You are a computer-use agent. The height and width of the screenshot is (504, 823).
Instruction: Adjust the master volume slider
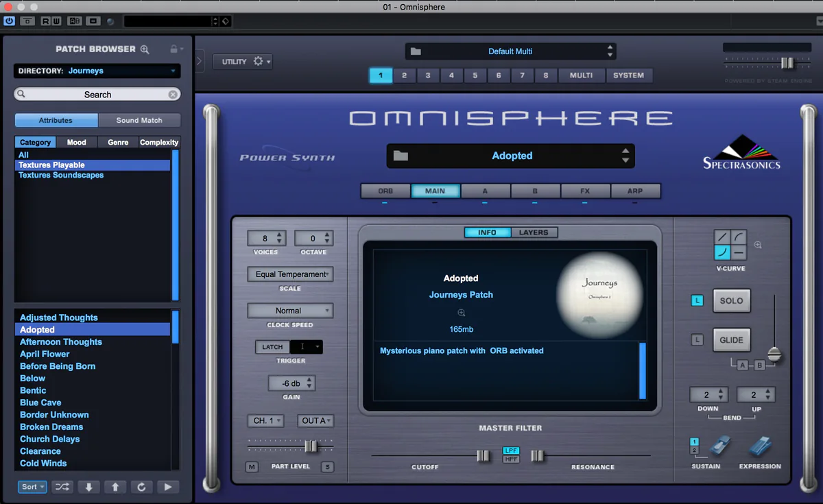[x=787, y=63]
